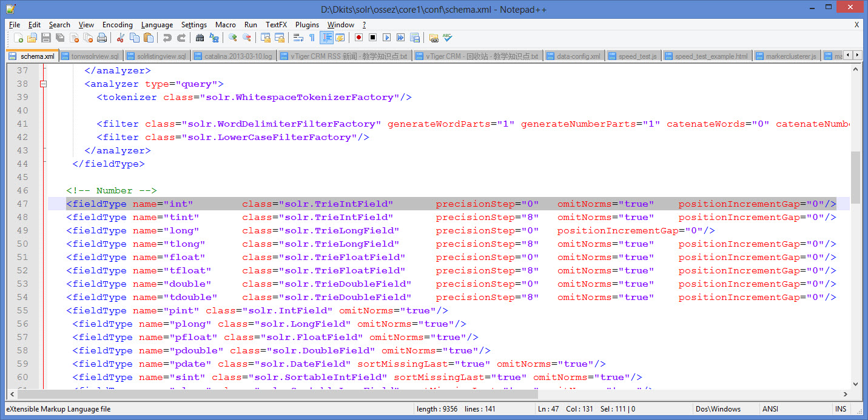This screenshot has width=868, height=420.
Task: Open the Replace dialog icon
Action: coord(214,38)
